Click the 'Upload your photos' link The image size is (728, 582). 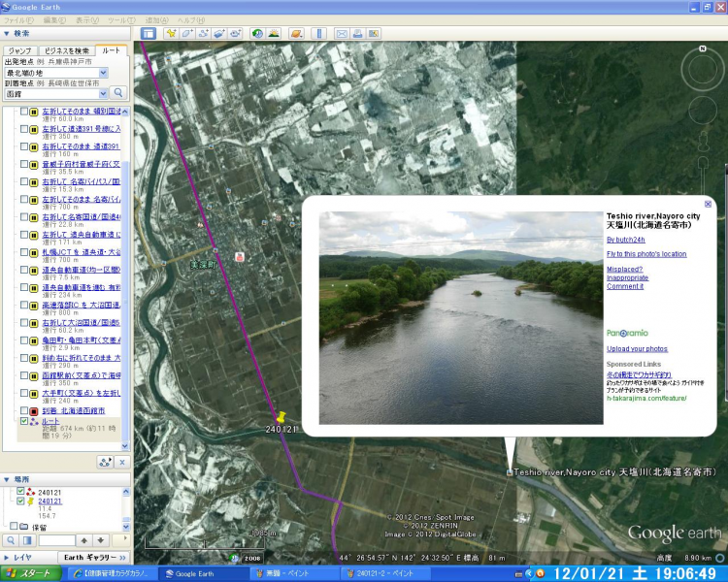point(637,349)
